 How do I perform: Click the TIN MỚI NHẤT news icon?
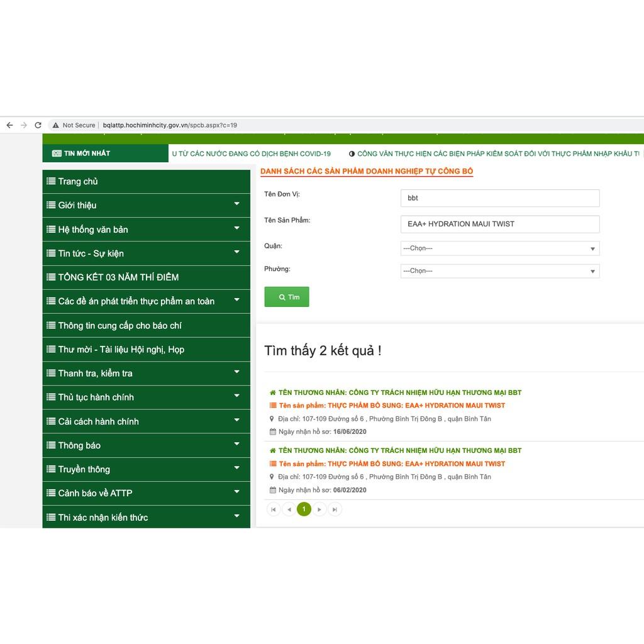click(x=56, y=153)
